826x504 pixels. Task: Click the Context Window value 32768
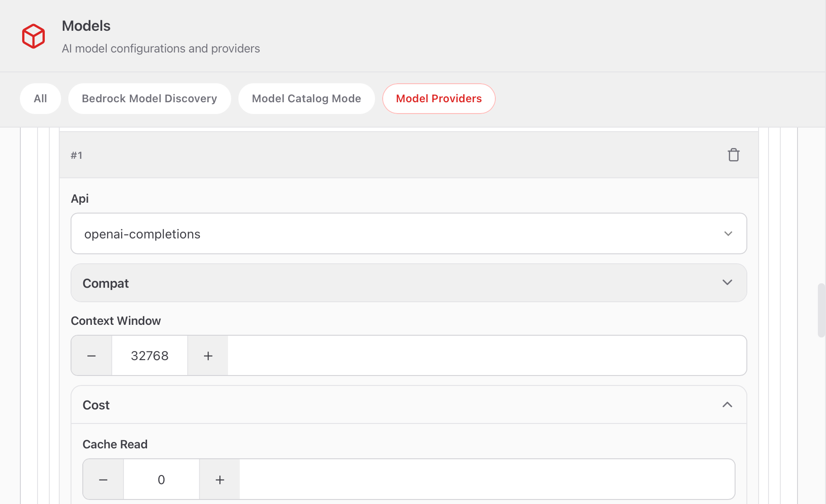[150, 356]
